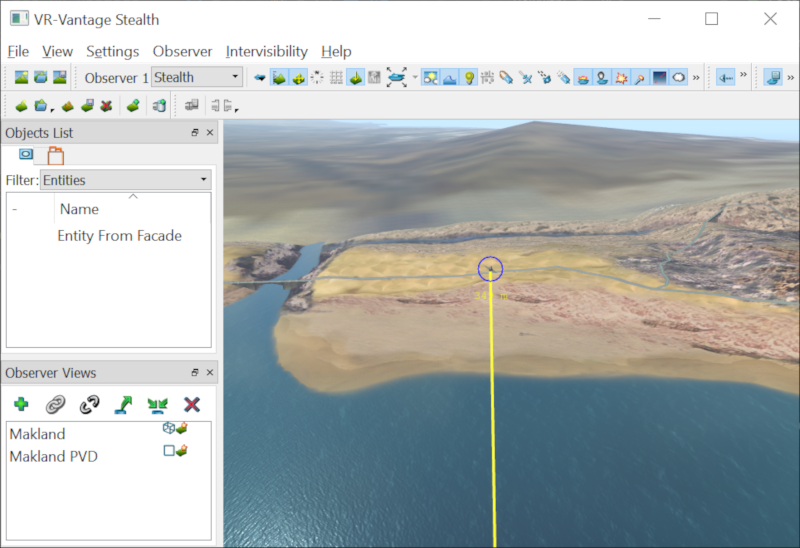Toggle the sun and clouds weather icon
This screenshot has width=800, height=548.
[430, 78]
